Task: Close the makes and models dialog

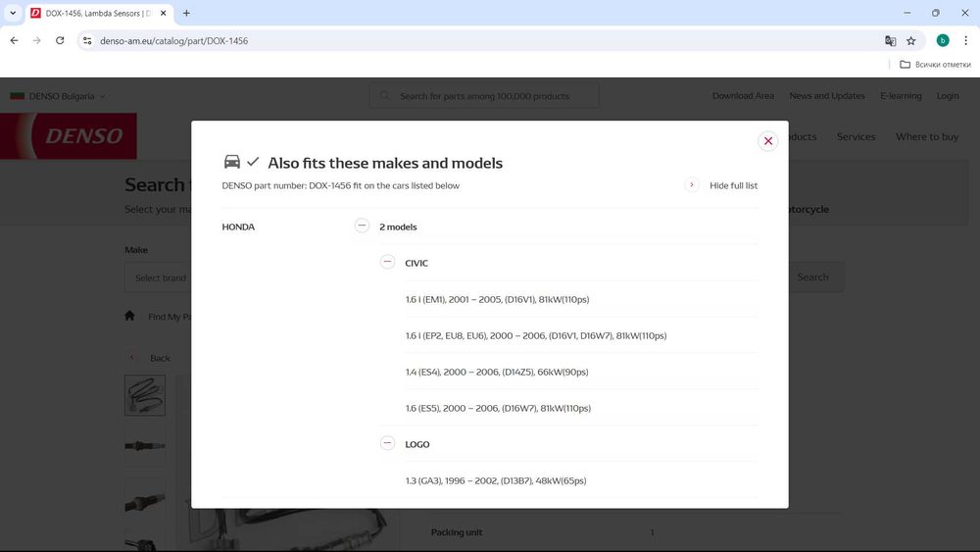Action: [x=768, y=140]
